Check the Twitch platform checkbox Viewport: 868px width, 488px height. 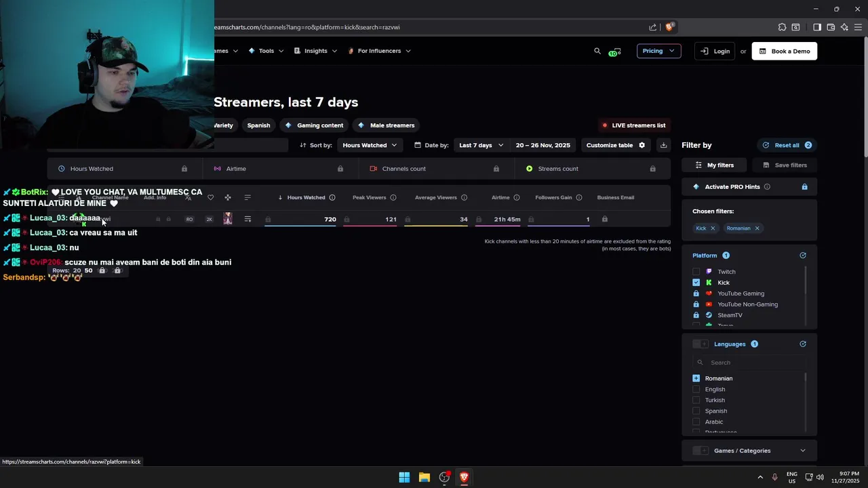[696, 272]
